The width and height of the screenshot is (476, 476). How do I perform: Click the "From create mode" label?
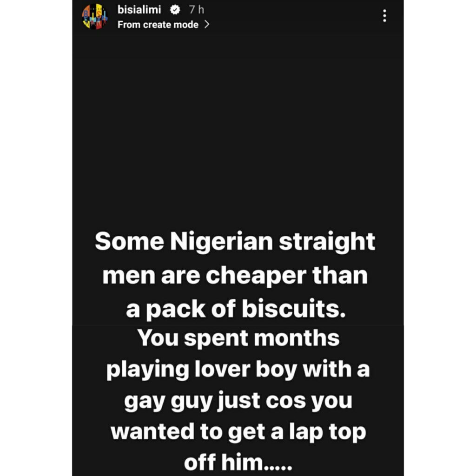point(158,25)
